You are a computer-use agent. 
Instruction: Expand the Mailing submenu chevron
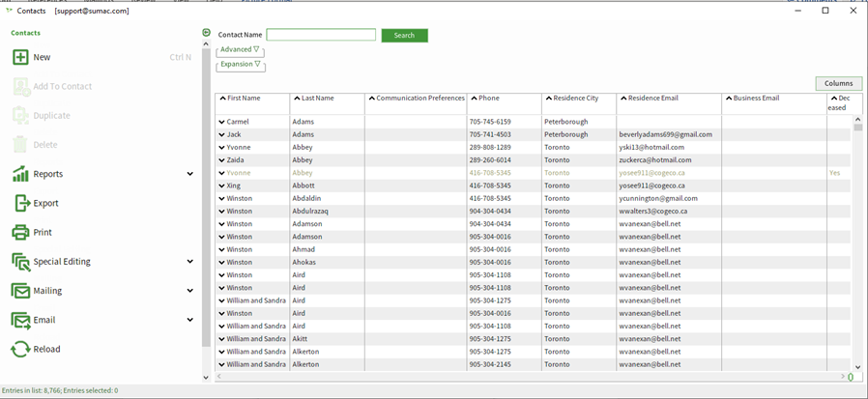click(x=189, y=291)
